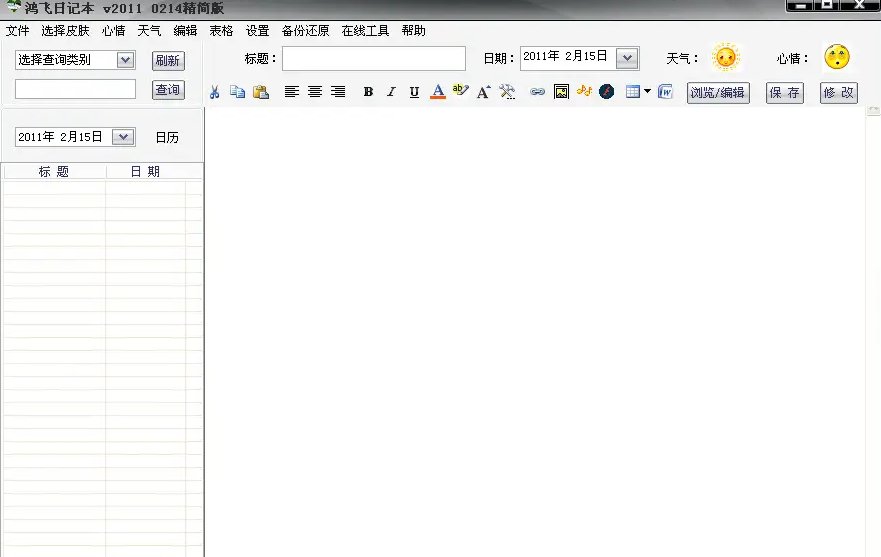This screenshot has height=557, width=881.
Task: Insert an image with the picture icon
Action: coord(561,92)
